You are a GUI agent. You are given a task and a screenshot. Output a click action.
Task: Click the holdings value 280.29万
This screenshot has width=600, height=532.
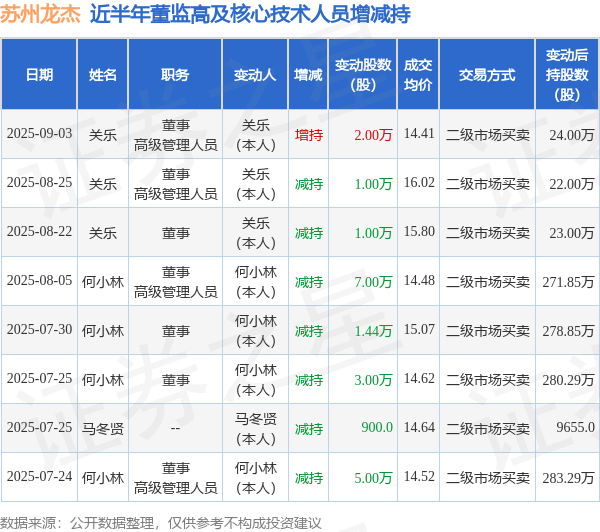568,380
